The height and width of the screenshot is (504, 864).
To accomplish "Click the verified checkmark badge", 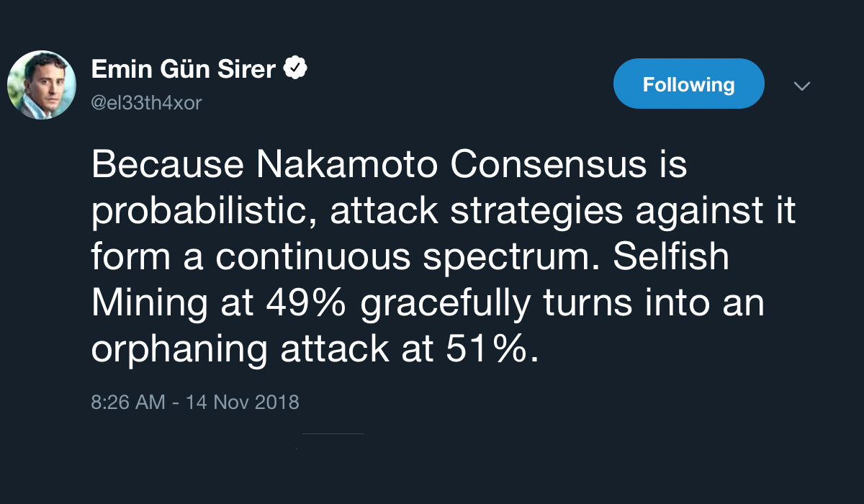I will pos(296,69).
